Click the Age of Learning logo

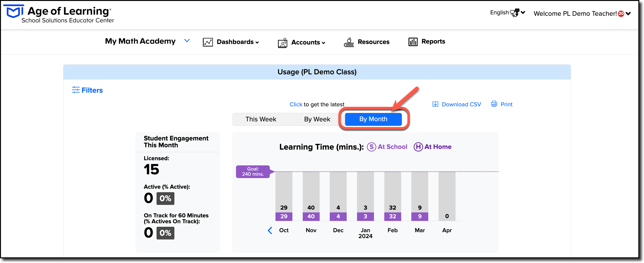click(x=59, y=14)
